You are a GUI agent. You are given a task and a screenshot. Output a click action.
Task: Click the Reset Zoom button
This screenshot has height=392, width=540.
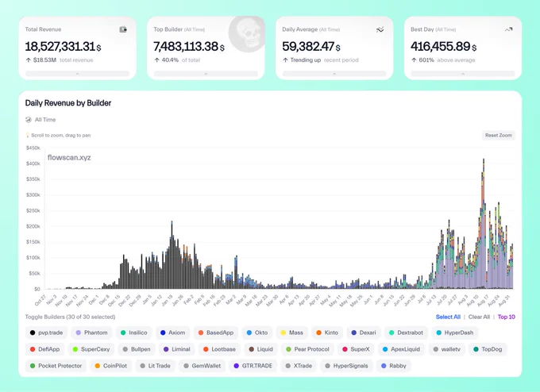[x=499, y=135]
